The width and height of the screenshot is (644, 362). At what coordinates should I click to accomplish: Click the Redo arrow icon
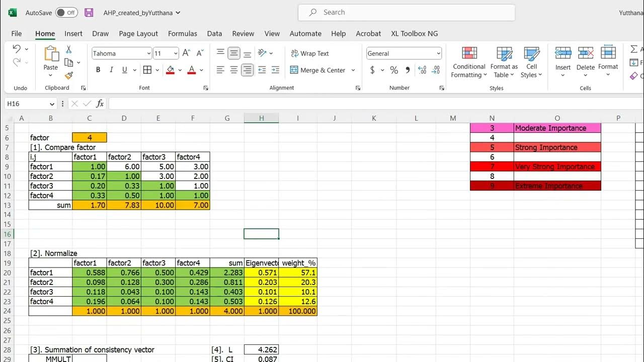(x=17, y=62)
